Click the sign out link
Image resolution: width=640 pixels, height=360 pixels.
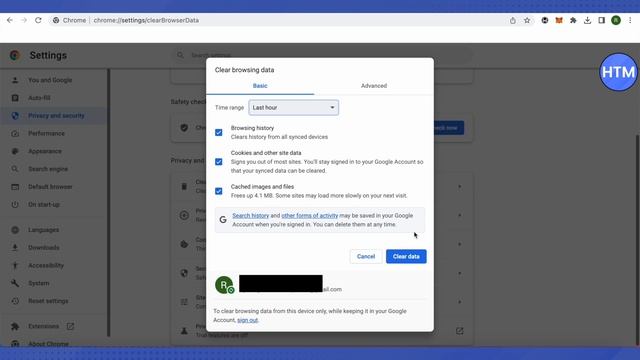[247, 320]
